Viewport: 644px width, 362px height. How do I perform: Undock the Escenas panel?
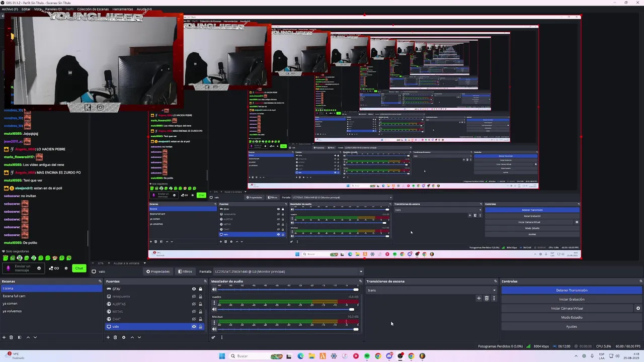click(100, 281)
